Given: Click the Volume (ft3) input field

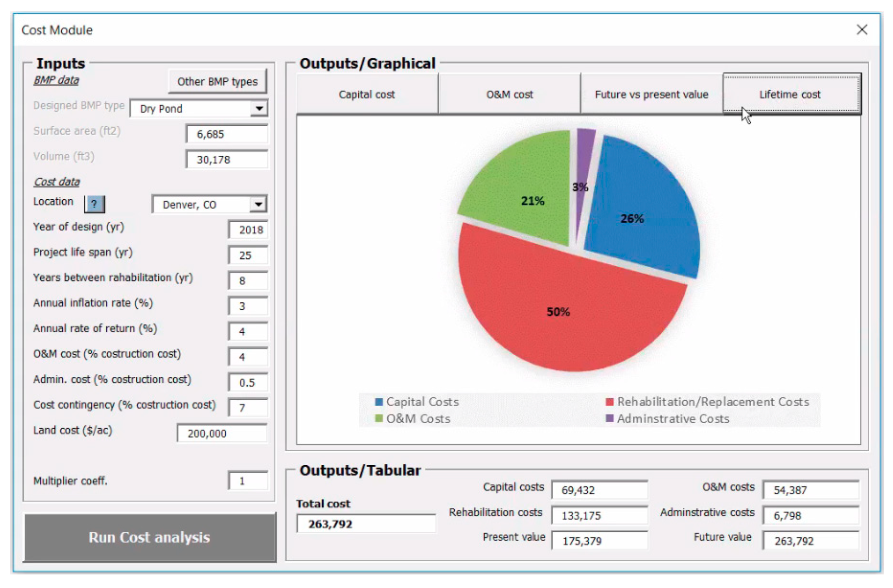Looking at the screenshot, I should (x=227, y=159).
